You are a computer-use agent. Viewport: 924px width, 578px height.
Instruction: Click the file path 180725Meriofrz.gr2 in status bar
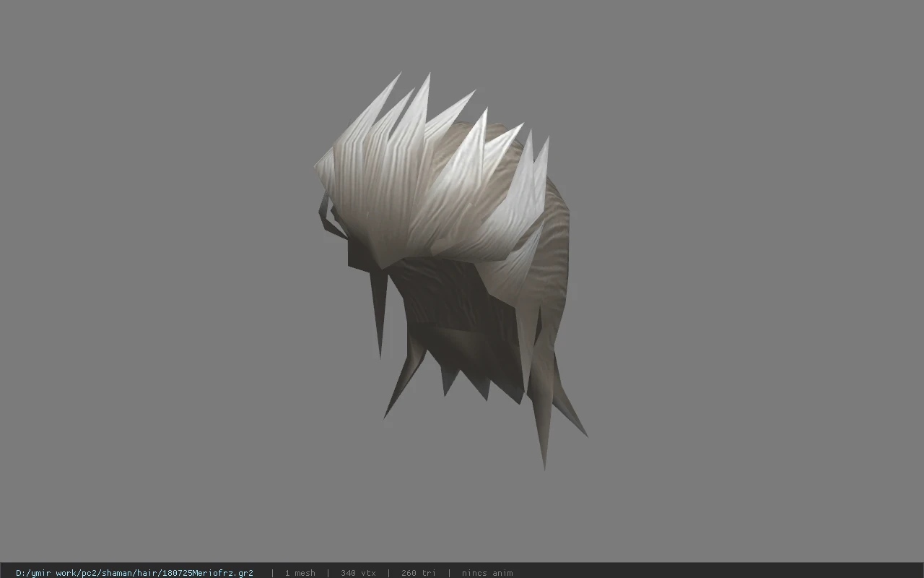(x=134, y=573)
